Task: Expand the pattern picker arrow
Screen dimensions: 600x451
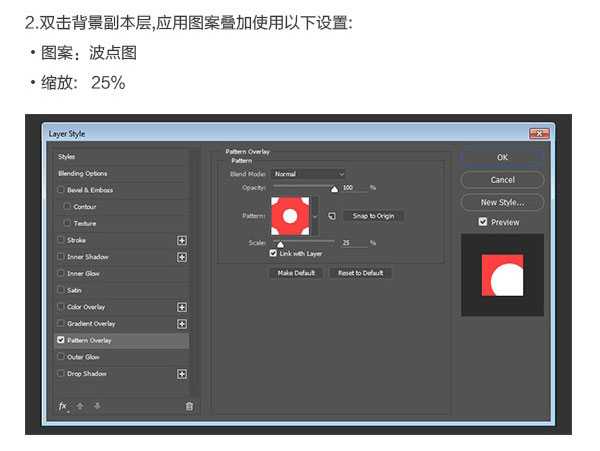Action: pos(316,216)
